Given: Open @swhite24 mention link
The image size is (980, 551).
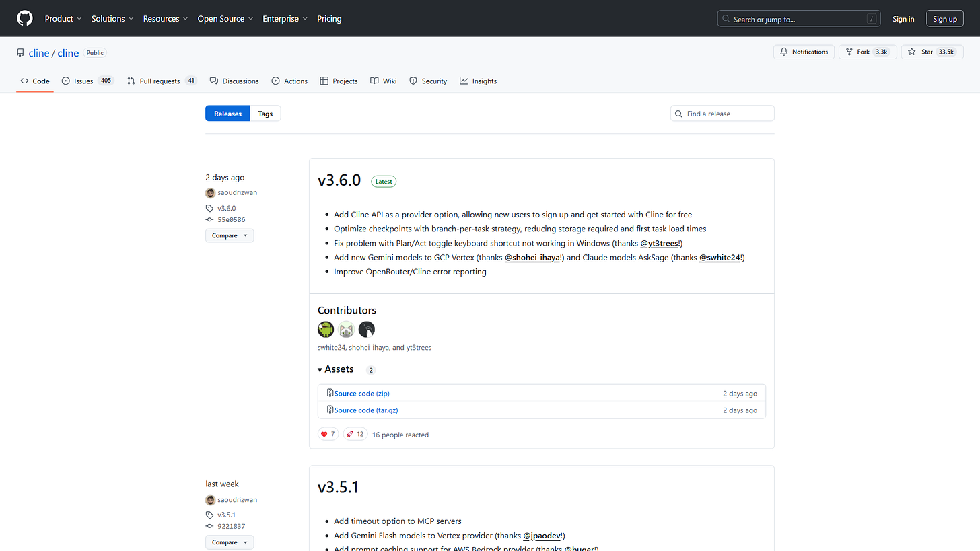Looking at the screenshot, I should click(x=720, y=258).
